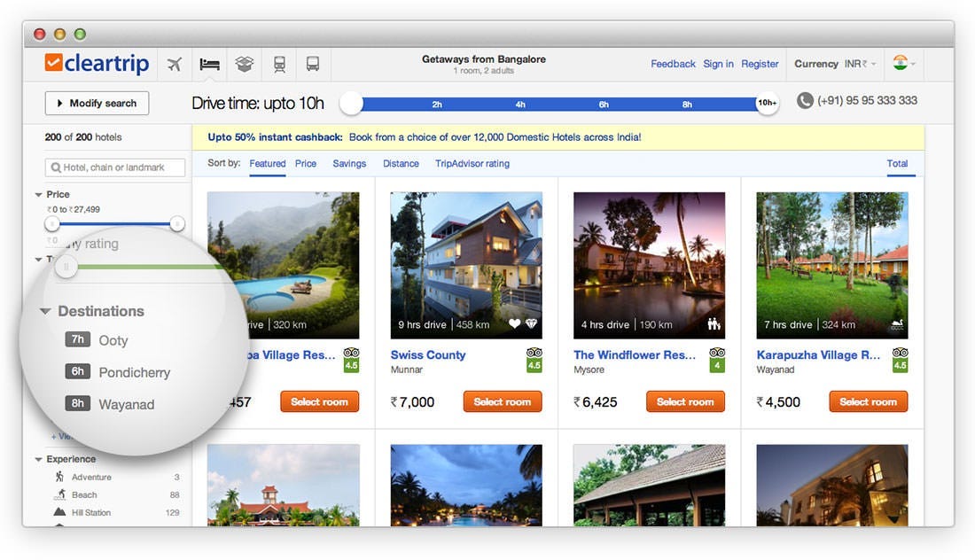Click the Getaways from Bangalore search summary
Viewport: 975px width, 560px height.
[x=484, y=64]
